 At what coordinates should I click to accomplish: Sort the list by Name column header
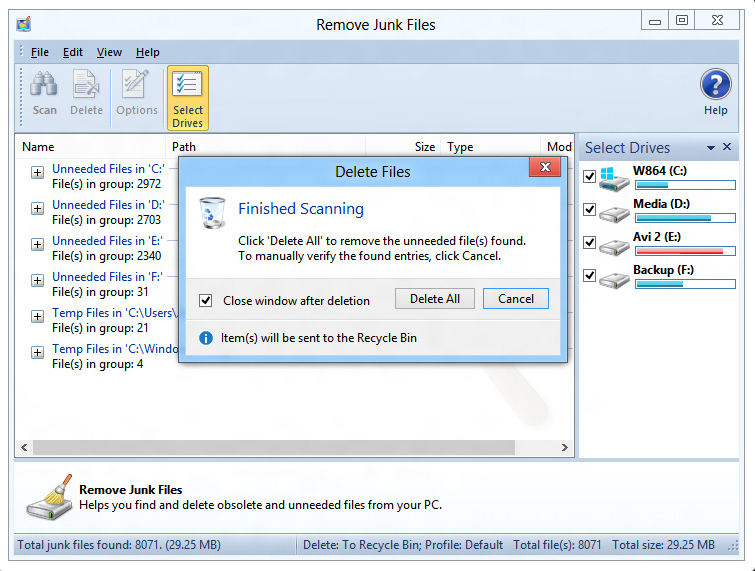point(91,146)
